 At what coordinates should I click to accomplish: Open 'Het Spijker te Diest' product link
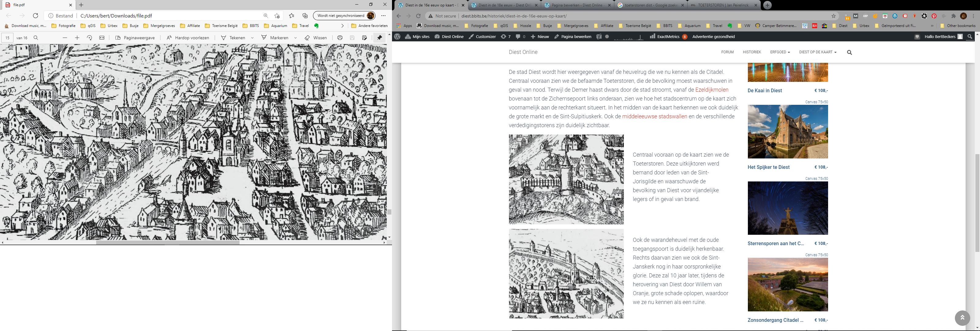[768, 167]
